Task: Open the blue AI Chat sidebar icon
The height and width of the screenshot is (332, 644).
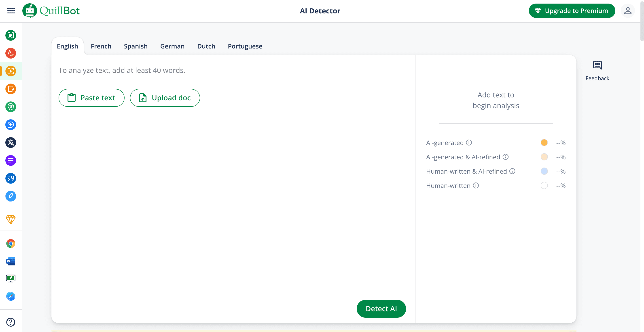Action: coord(11,125)
